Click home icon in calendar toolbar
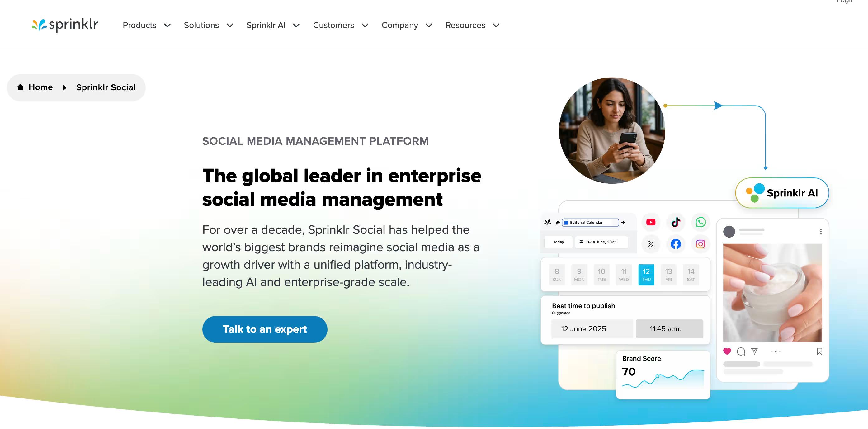The width and height of the screenshot is (868, 429). tap(558, 222)
